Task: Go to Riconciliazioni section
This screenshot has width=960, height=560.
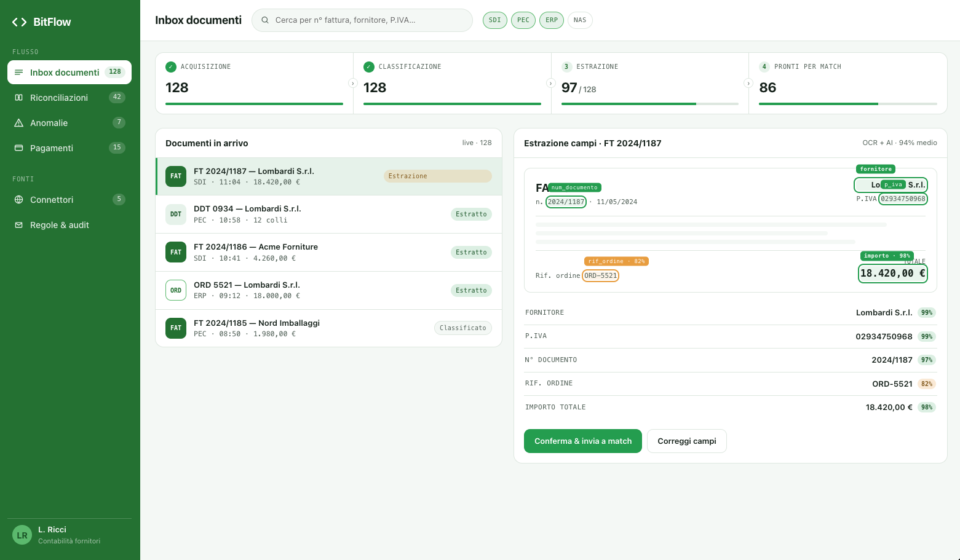Action: pos(69,97)
